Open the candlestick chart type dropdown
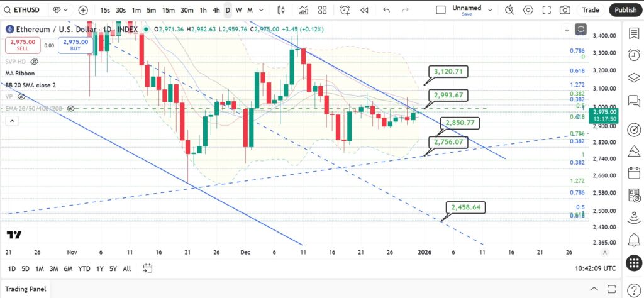This screenshot has height=298, width=644. click(x=281, y=10)
